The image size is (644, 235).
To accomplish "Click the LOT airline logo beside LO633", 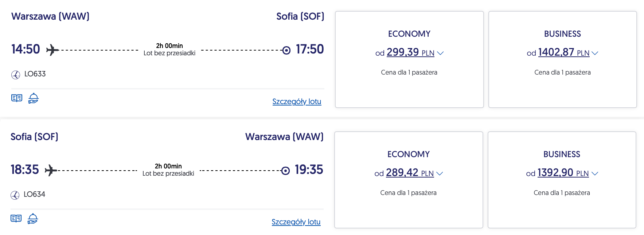I will point(16,75).
